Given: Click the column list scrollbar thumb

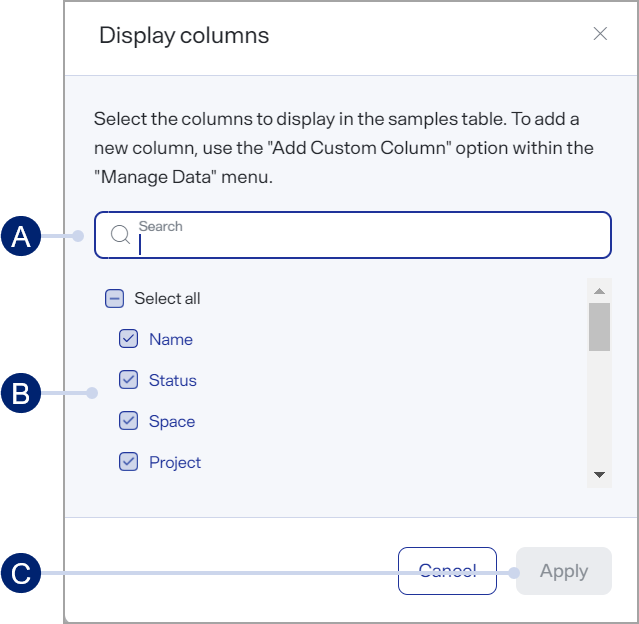Looking at the screenshot, I should coord(599,327).
